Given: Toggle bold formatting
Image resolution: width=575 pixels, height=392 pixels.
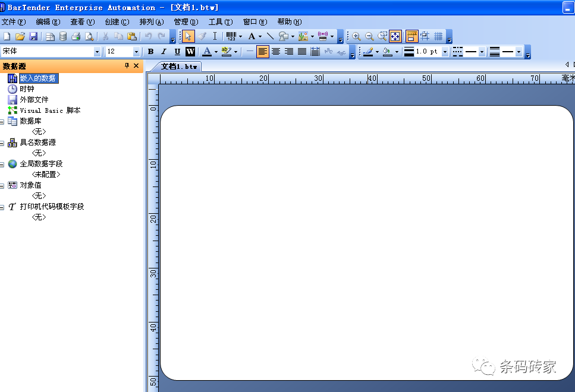Looking at the screenshot, I should (x=150, y=52).
